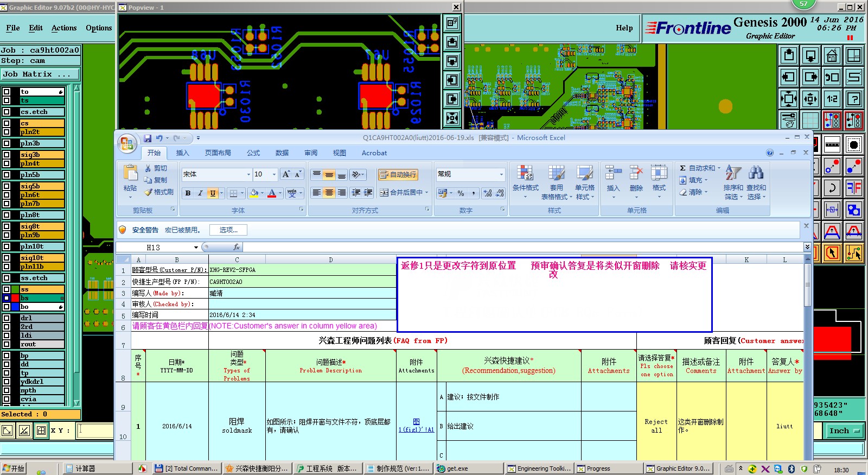Click the grid icon in Genesis toolbar
The width and height of the screenshot is (868, 475).
(x=810, y=120)
